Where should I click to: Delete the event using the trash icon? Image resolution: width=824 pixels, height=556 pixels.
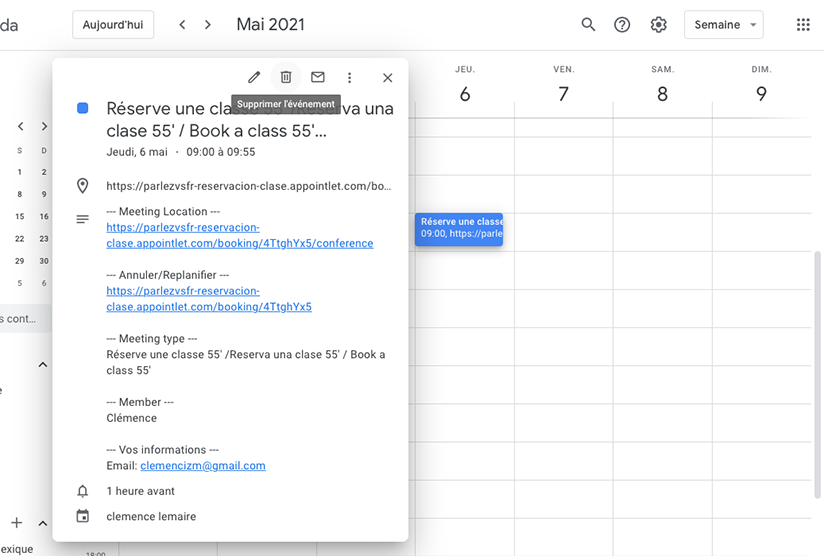click(x=286, y=77)
